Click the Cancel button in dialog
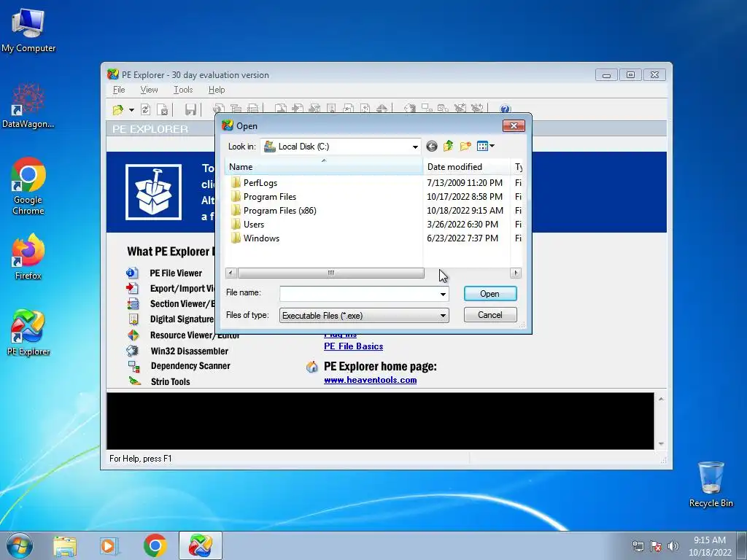This screenshot has height=560, width=747. [x=490, y=315]
